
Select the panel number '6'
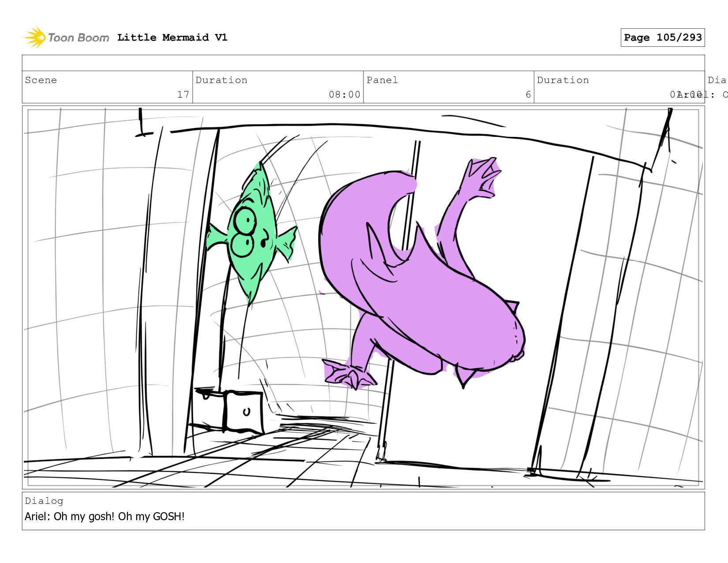pyautogui.click(x=528, y=94)
